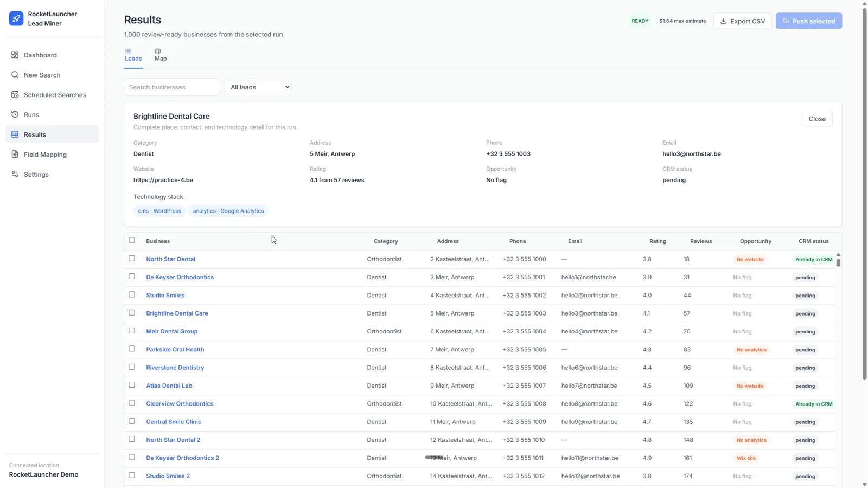Image resolution: width=868 pixels, height=488 pixels.
Task: Click the page vertical scrollbar
Action: (x=865, y=193)
